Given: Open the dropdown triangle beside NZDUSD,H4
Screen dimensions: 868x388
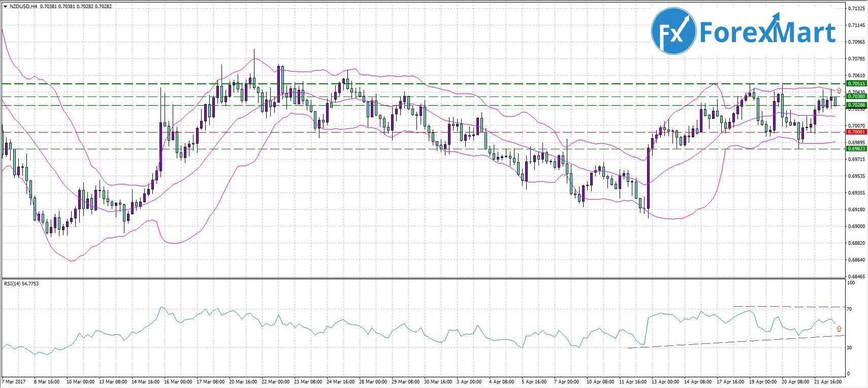Looking at the screenshot, I should pos(5,7).
